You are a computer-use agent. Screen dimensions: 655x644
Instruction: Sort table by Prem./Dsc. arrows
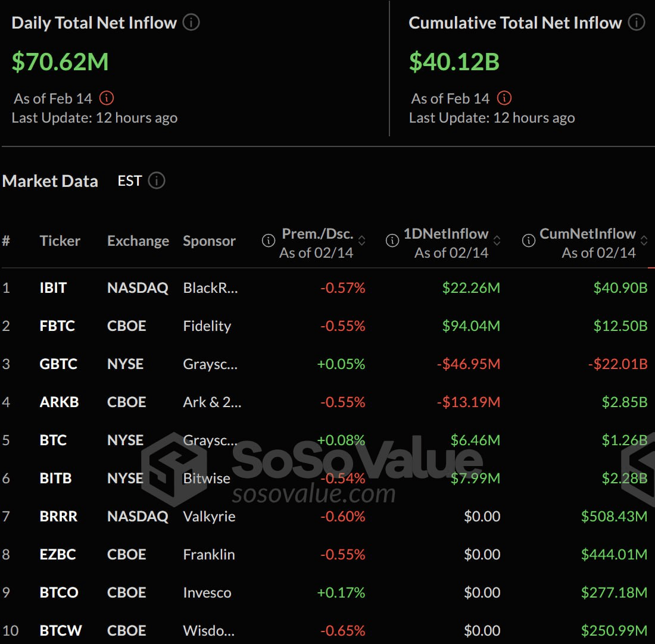[x=362, y=240]
